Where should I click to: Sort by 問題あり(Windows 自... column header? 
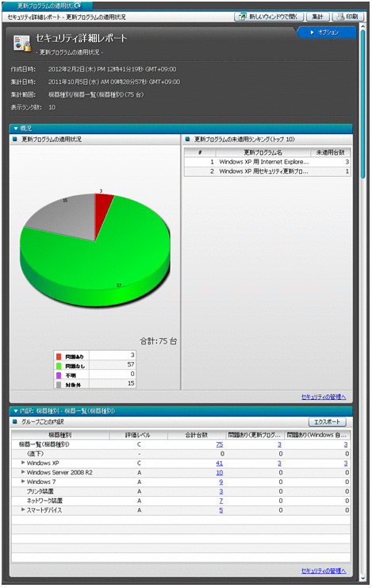point(317,435)
